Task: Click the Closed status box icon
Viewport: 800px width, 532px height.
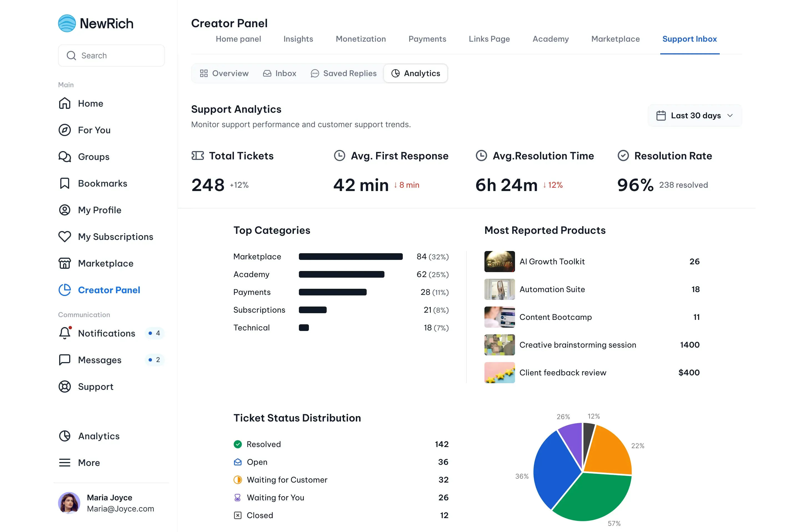Action: pyautogui.click(x=237, y=515)
